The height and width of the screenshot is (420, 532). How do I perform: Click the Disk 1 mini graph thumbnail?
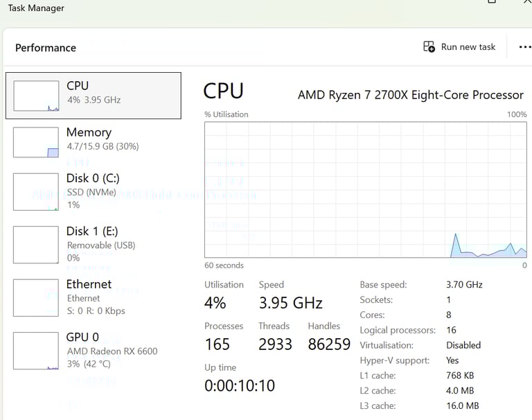(36, 245)
